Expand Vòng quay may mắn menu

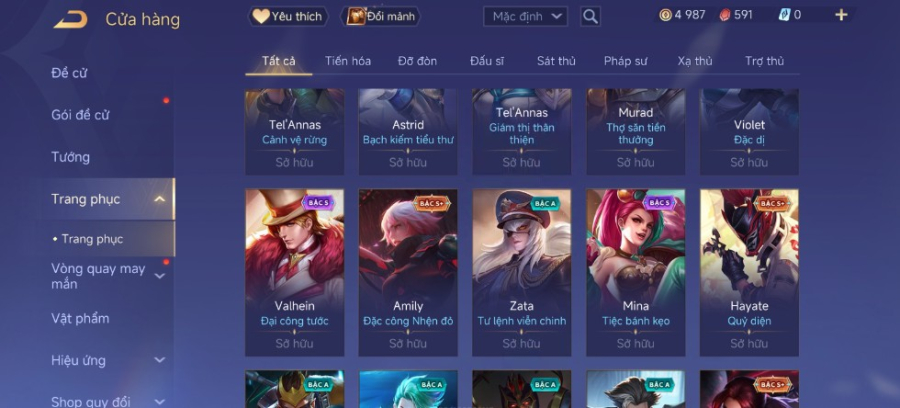[160, 276]
